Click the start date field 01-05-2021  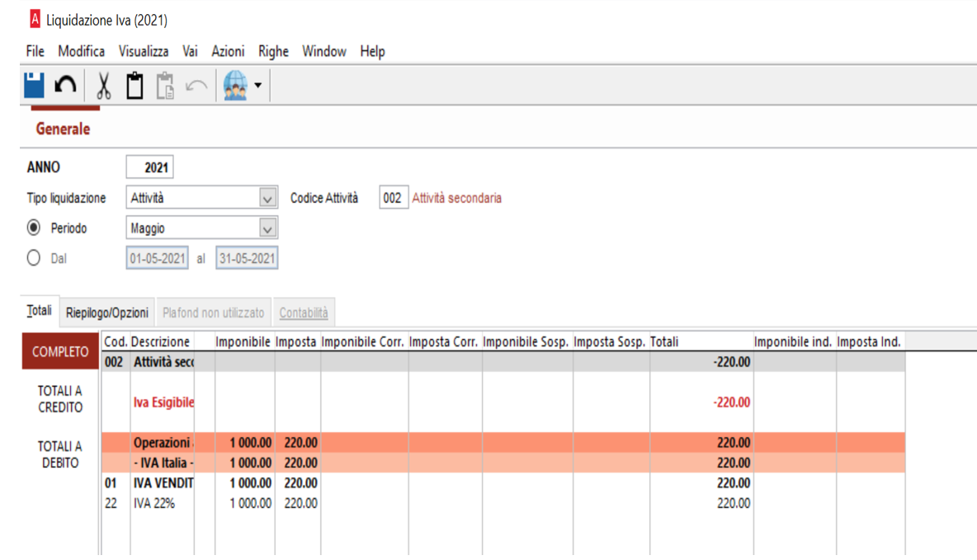point(157,258)
